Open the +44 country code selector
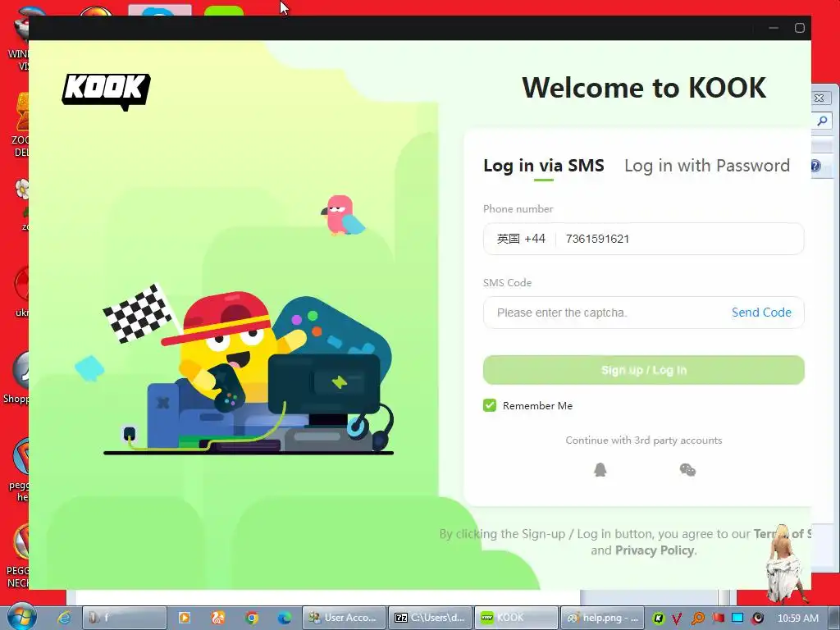The image size is (840, 630). point(521,239)
